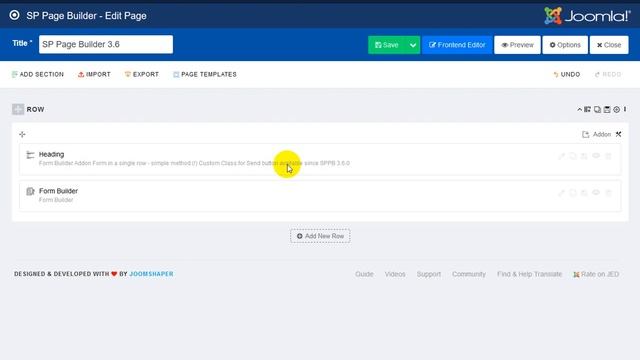Delete the Heading addon
The width and height of the screenshot is (640, 360).
608,156
